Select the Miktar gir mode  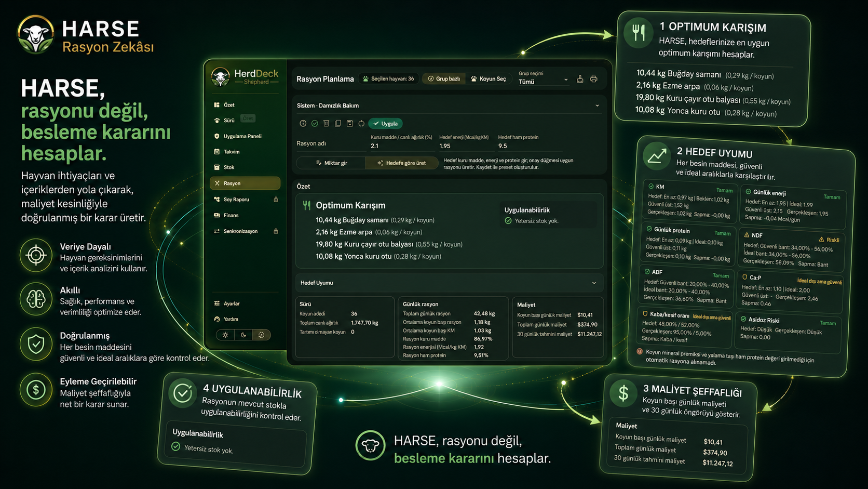pos(331,163)
